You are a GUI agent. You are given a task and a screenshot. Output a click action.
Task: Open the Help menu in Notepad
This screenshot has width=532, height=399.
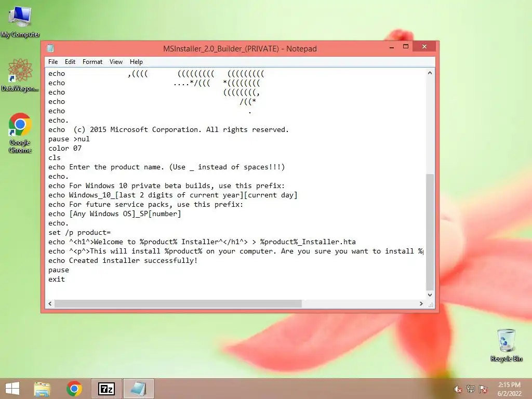click(x=136, y=62)
